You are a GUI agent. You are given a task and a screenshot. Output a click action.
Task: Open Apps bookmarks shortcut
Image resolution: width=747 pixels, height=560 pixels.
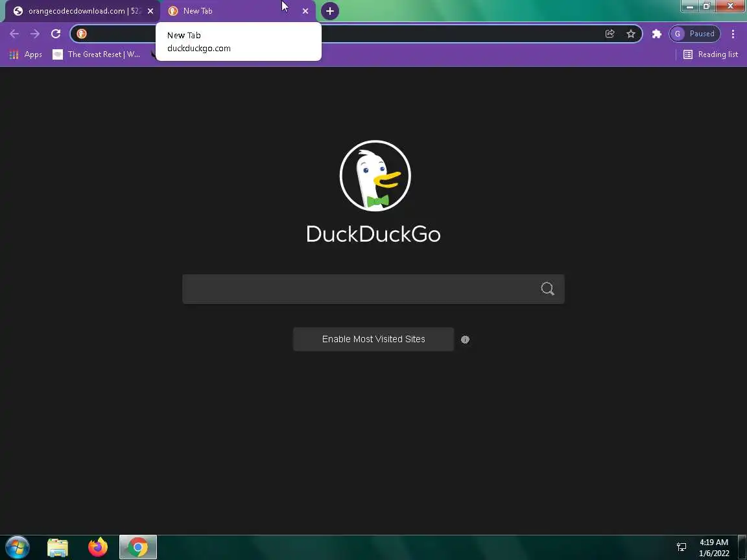(26, 54)
